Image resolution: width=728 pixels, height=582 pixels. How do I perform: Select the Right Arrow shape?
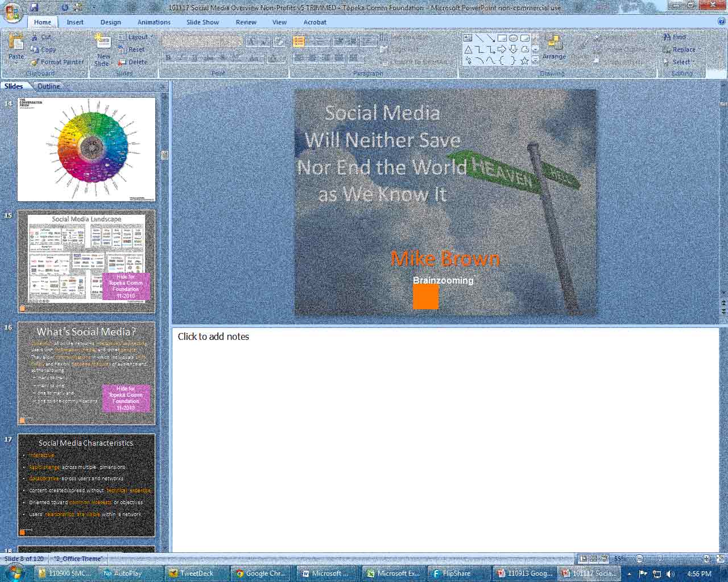502,49
